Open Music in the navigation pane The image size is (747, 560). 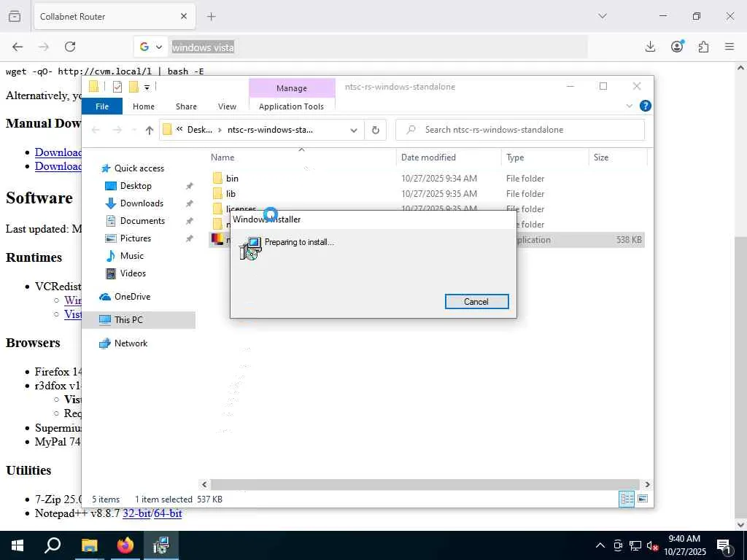tap(131, 256)
